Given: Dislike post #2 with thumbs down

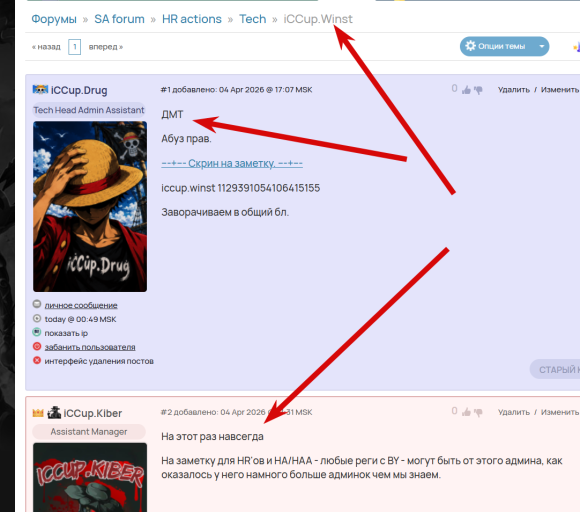Looking at the screenshot, I should coord(478,412).
